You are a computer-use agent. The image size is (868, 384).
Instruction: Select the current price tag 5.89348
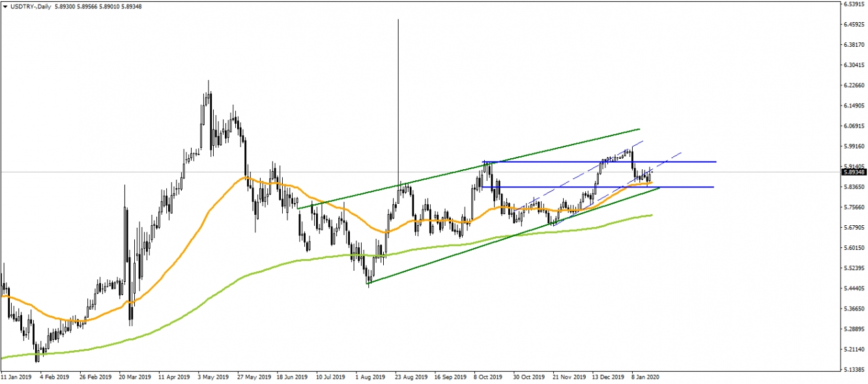pos(854,172)
